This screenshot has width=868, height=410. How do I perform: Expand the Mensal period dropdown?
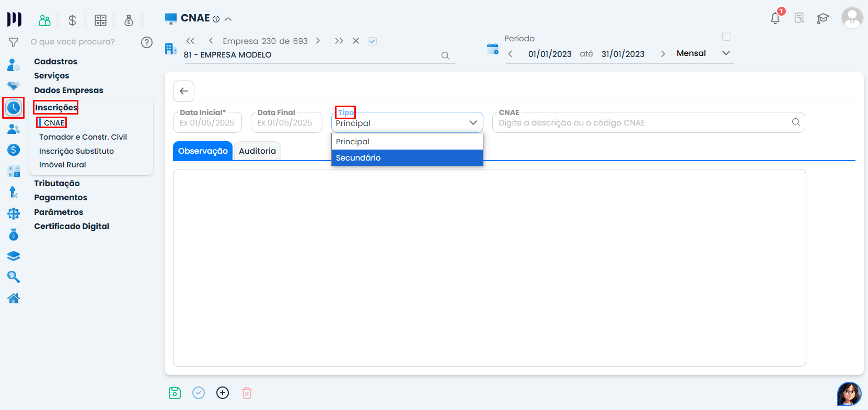[x=726, y=53]
